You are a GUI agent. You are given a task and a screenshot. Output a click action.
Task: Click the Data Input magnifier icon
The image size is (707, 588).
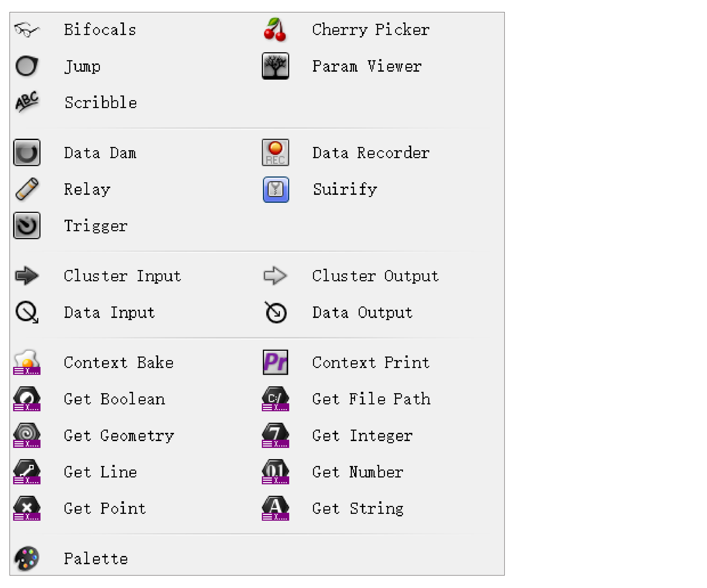point(27,312)
